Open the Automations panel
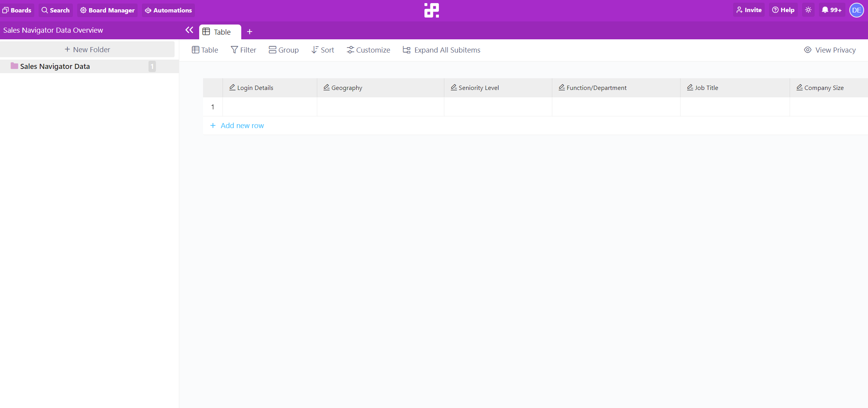Screen dimensions: 868x408 point(168,10)
